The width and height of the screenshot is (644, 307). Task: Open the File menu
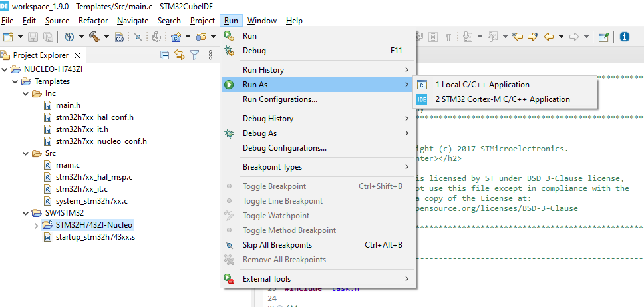[x=7, y=21]
